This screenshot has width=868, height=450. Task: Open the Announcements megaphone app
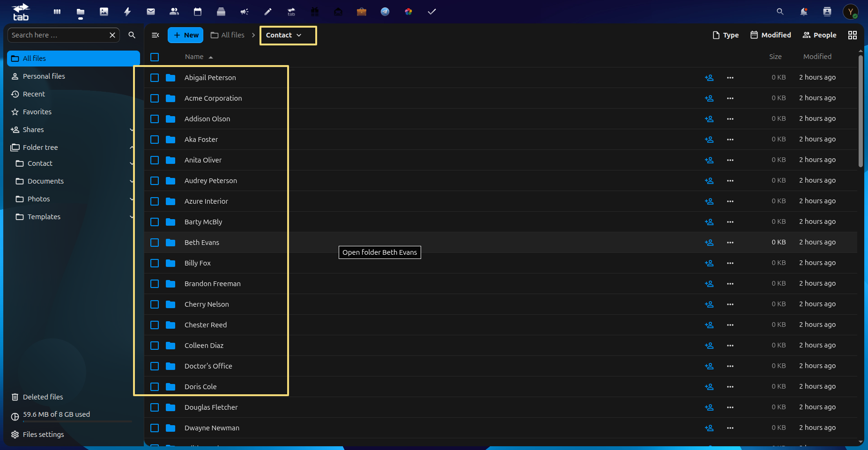coord(245,12)
